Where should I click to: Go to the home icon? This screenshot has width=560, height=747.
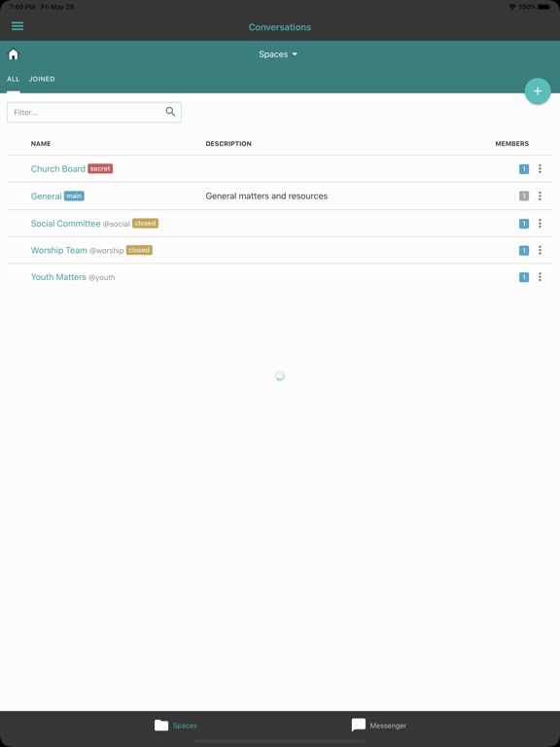(x=14, y=54)
